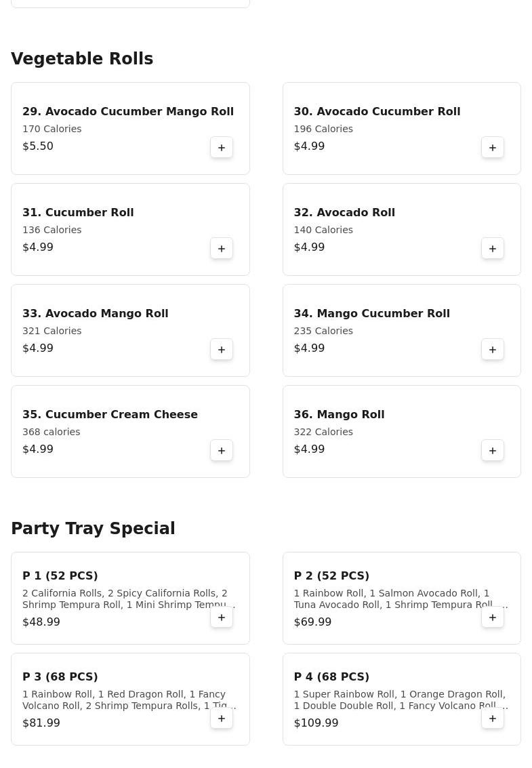532x768 pixels.
Task: Add item 32 Avocado Roll
Action: click(x=493, y=249)
